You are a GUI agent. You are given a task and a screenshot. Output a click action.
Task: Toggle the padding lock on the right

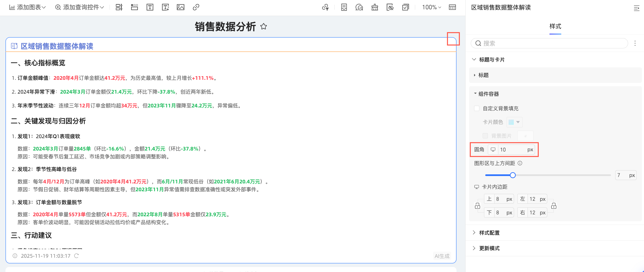coord(554,206)
